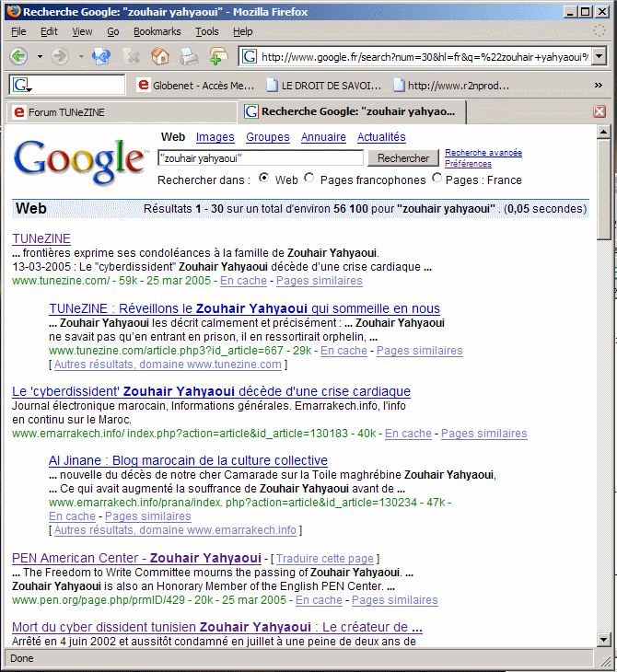Click the new tab plus icon in toolbar
The image size is (617, 672).
point(218,56)
